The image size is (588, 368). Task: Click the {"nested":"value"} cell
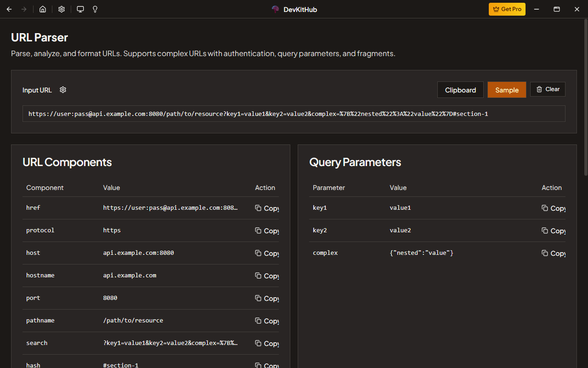[x=422, y=253]
